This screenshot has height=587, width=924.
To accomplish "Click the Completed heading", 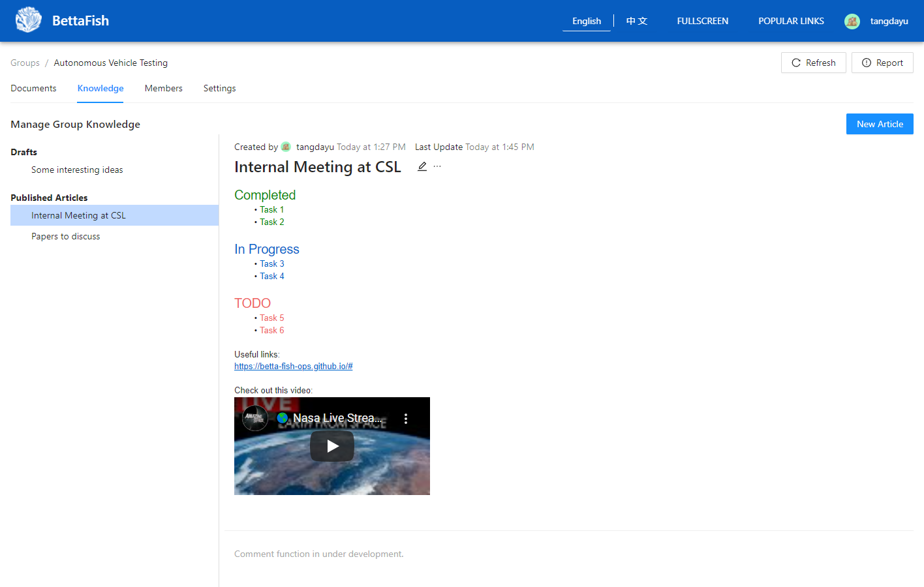I will point(265,195).
